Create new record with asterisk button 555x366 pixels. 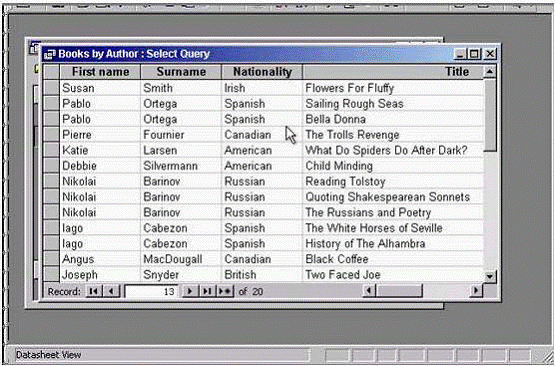225,291
